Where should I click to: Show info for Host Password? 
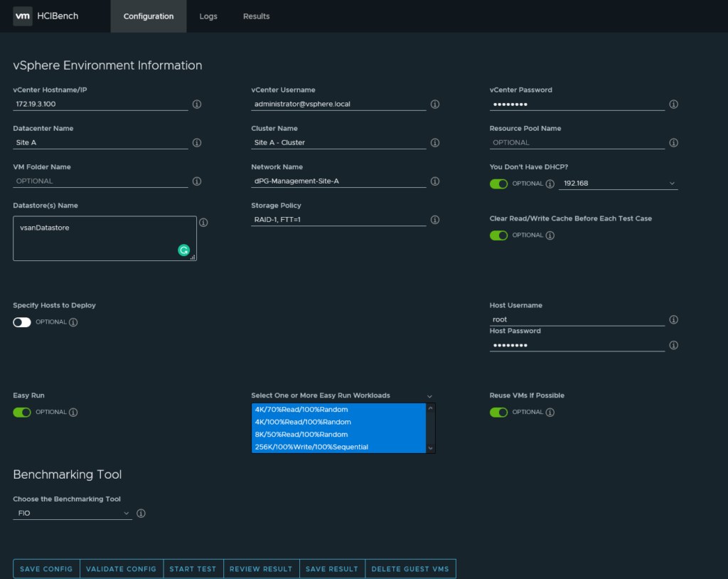pos(674,345)
